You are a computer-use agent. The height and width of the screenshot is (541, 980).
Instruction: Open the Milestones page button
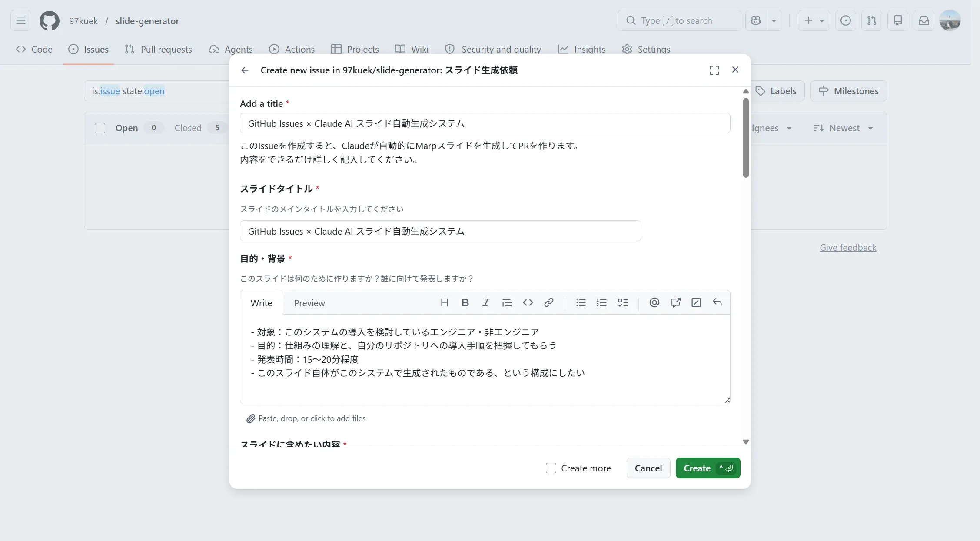tap(848, 91)
